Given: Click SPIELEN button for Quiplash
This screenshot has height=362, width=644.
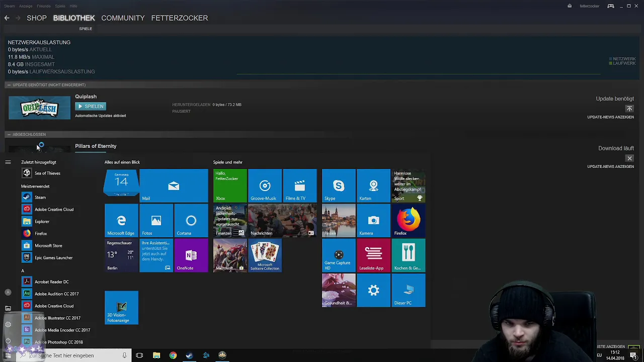Looking at the screenshot, I should tap(91, 106).
